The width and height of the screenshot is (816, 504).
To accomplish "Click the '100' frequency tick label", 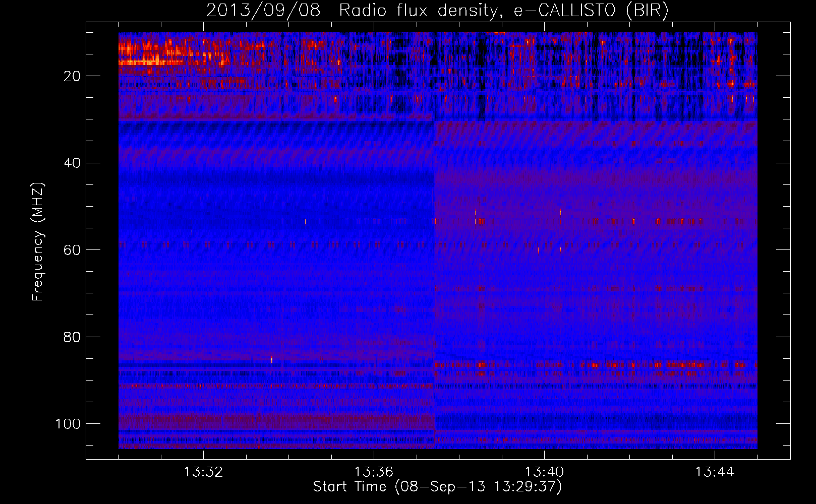I will (x=69, y=424).
